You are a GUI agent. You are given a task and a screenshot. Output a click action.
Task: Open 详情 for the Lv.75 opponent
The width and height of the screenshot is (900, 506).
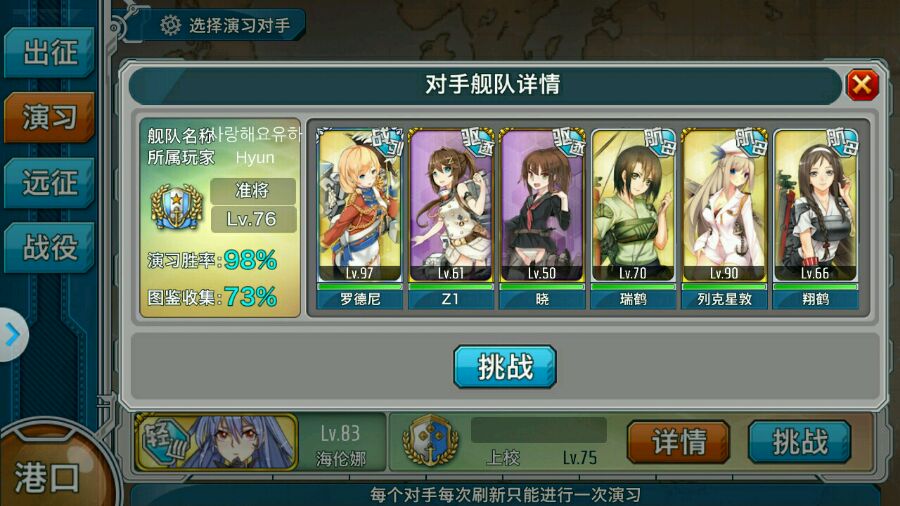click(x=678, y=442)
